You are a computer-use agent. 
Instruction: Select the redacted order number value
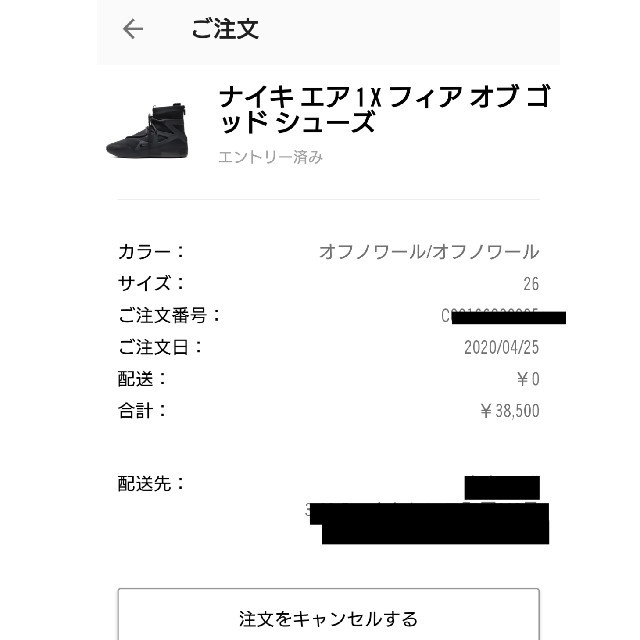[x=503, y=316]
